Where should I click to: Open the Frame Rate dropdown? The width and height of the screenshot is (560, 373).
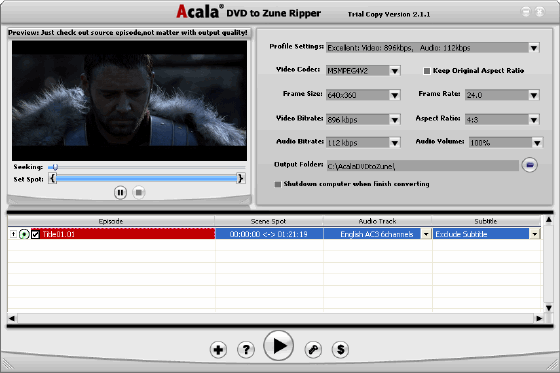534,95
